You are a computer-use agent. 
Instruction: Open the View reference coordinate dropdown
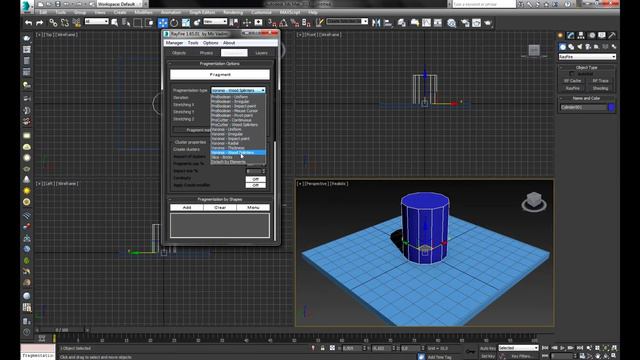click(x=215, y=21)
